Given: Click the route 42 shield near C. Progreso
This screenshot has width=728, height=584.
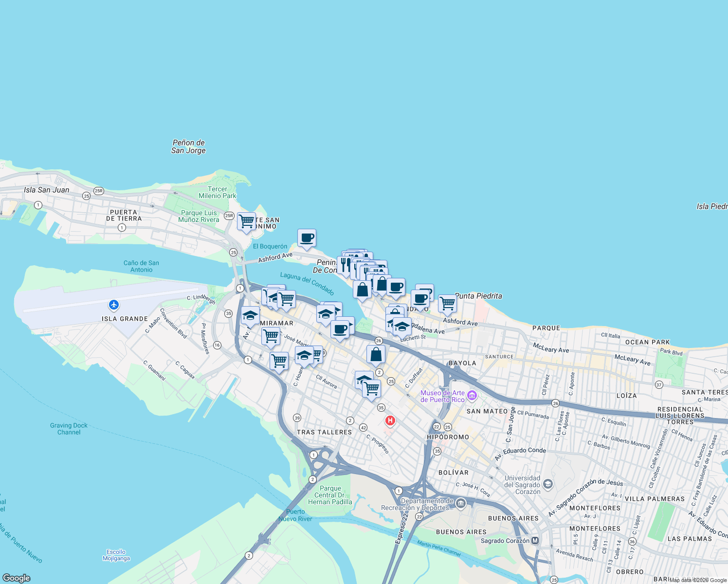Looking at the screenshot, I should tap(363, 427).
